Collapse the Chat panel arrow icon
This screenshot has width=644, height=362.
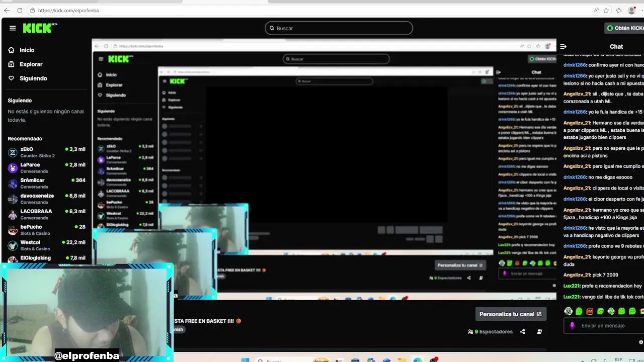click(x=563, y=47)
